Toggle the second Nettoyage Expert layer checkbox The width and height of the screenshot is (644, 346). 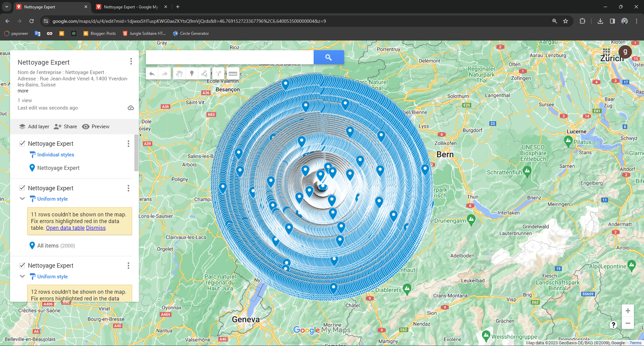[22, 188]
